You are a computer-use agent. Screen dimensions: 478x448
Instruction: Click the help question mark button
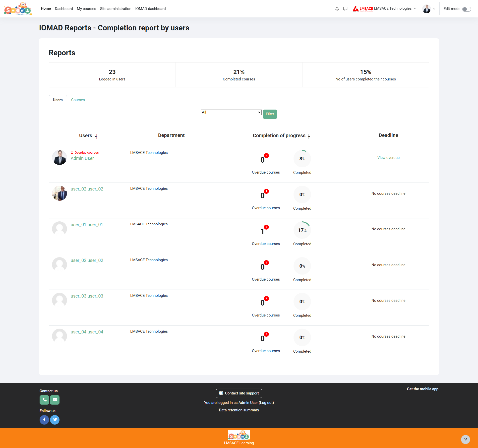465,439
